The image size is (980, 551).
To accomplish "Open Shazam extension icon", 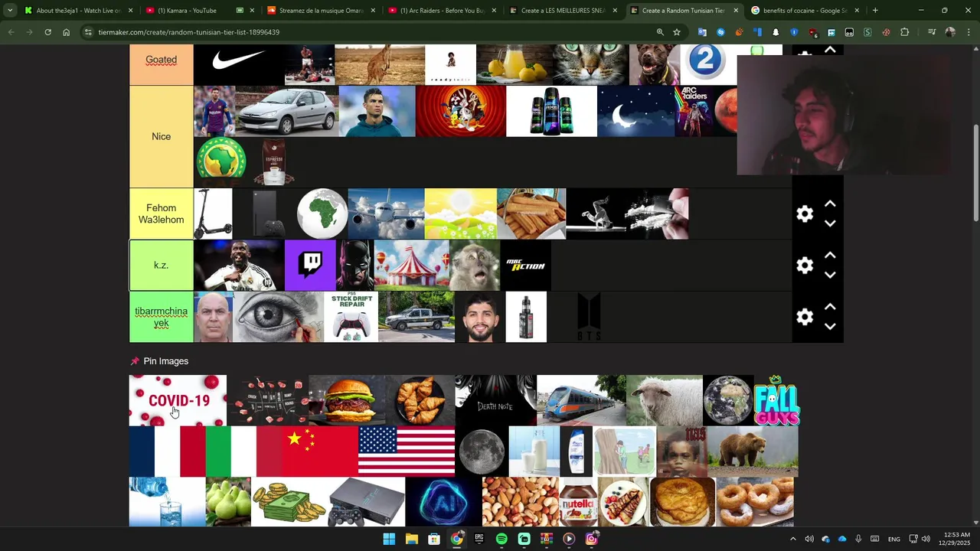I will click(x=720, y=32).
